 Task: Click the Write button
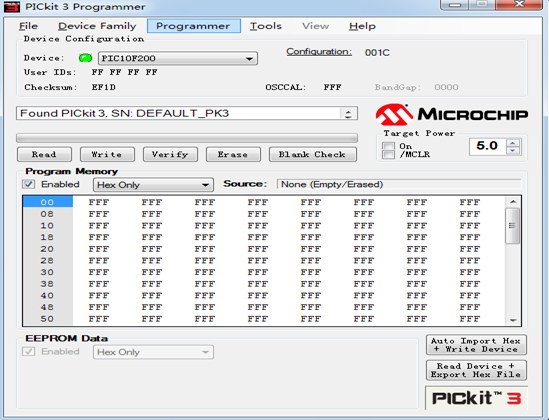(x=107, y=154)
